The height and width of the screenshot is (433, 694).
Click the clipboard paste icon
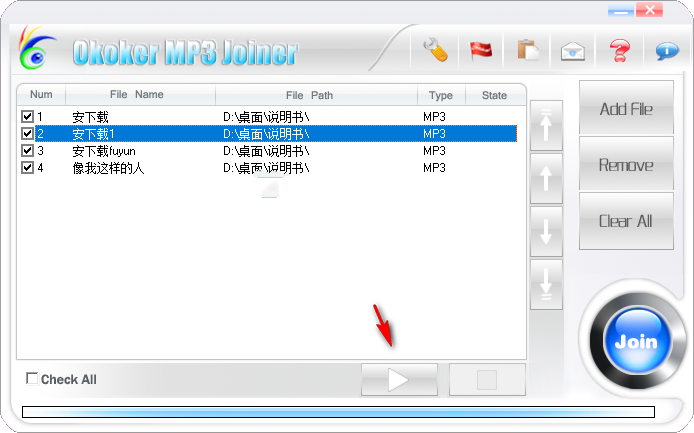pos(528,50)
